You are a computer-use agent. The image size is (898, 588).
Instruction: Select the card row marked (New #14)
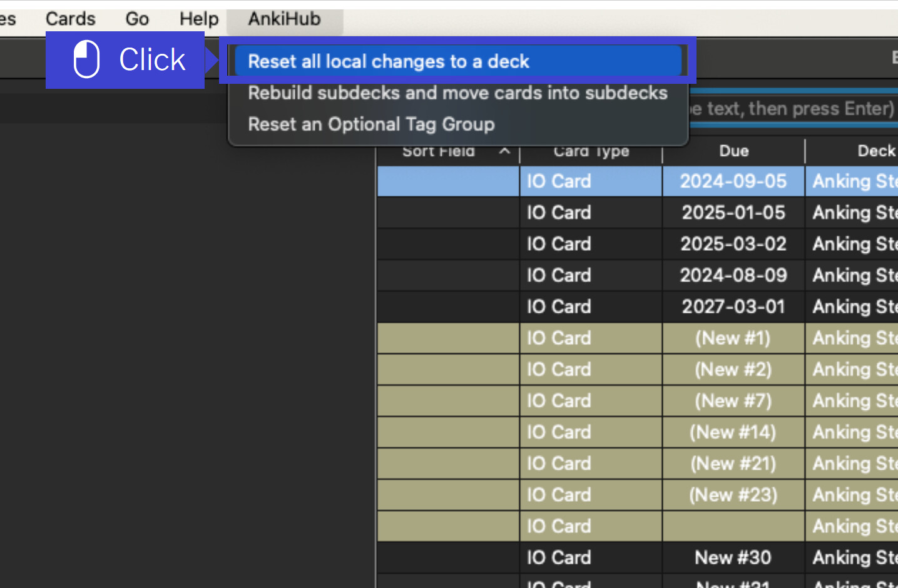(x=733, y=432)
